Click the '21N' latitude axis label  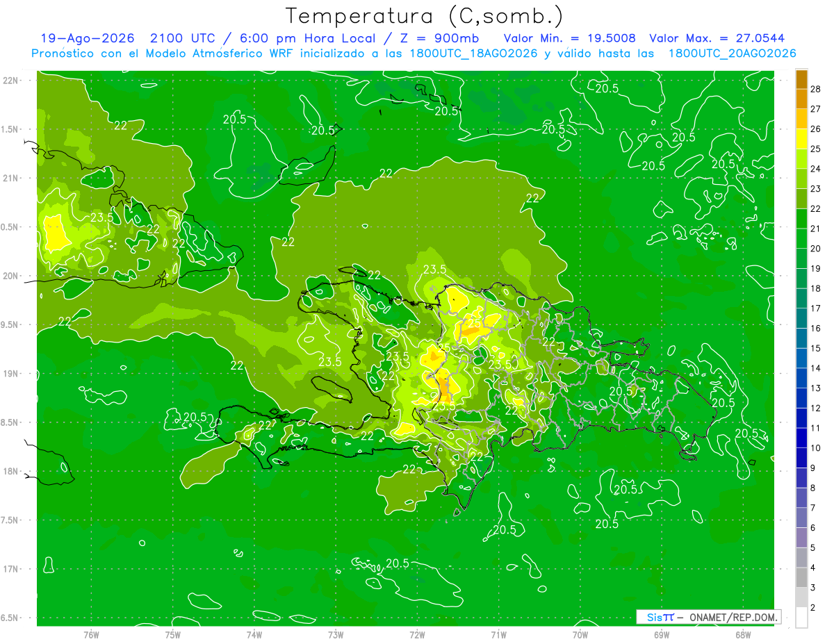pos(11,178)
